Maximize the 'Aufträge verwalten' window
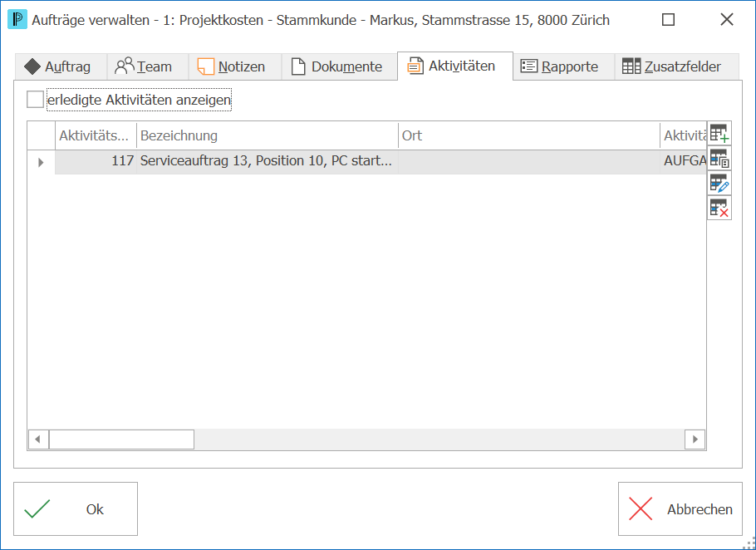 [668, 20]
